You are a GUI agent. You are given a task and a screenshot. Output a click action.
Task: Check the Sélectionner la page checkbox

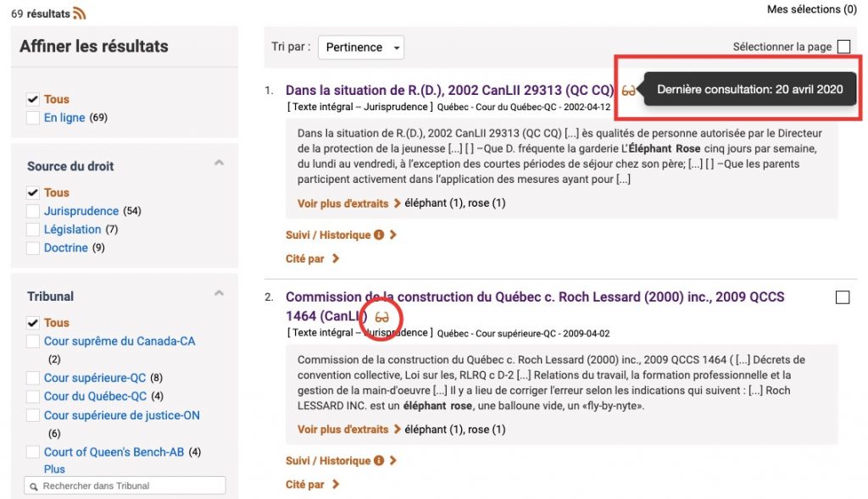pyautogui.click(x=843, y=47)
